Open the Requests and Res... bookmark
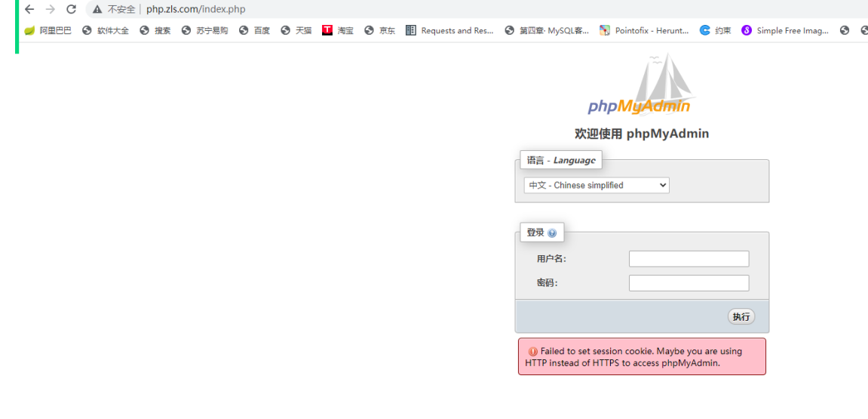 (449, 30)
